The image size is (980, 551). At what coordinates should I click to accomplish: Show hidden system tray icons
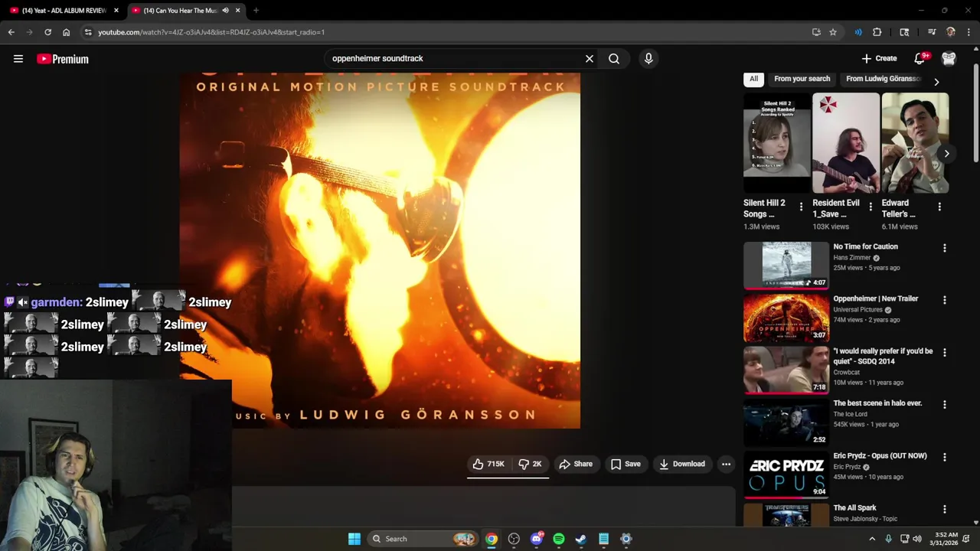tap(871, 539)
